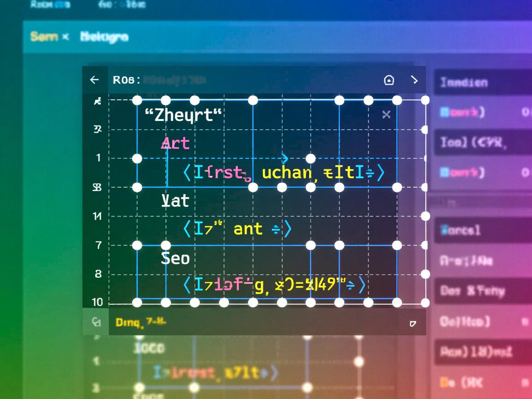Click the home icon in the panel header
This screenshot has width=532, height=399.
[x=389, y=80]
